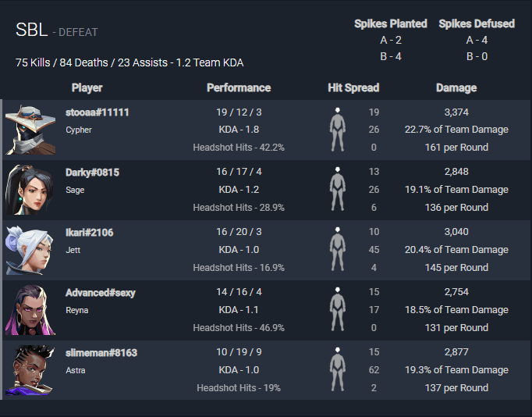532x417 pixels.
Task: Open player profile Darky#0815
Action: tap(92, 173)
